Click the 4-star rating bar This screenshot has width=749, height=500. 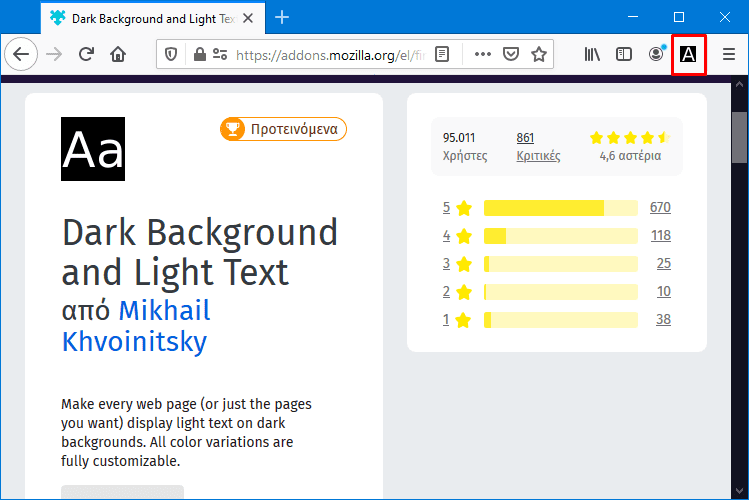(561, 236)
